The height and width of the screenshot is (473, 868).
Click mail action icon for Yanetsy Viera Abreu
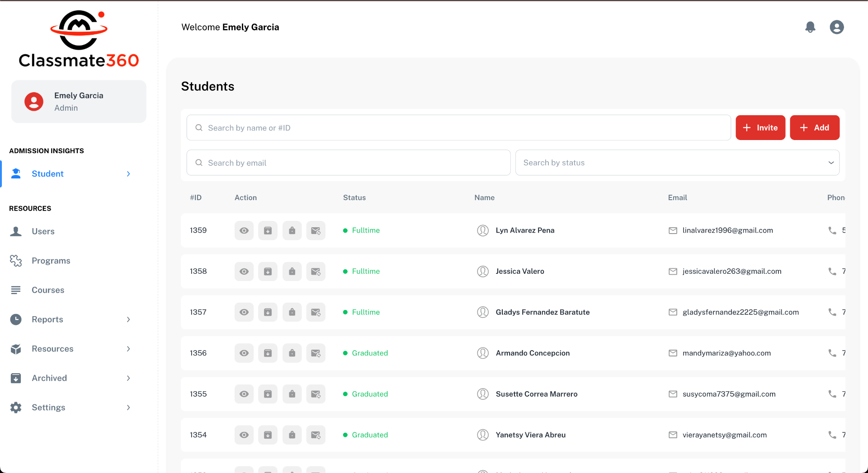coord(316,435)
